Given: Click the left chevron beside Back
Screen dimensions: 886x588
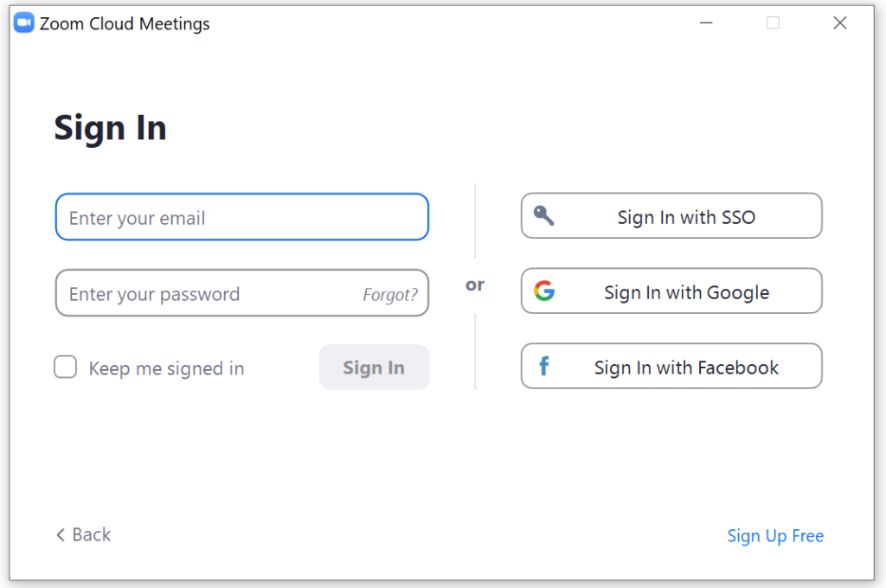Looking at the screenshot, I should [x=61, y=534].
